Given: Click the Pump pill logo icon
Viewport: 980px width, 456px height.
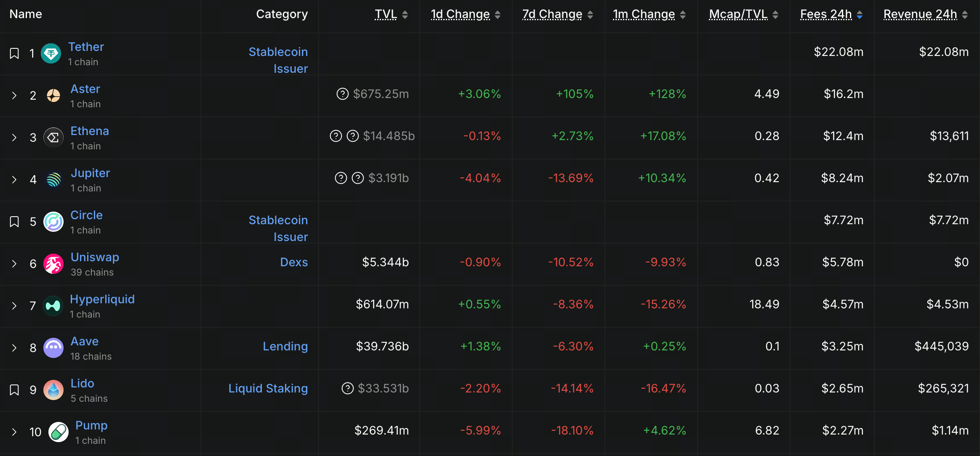Looking at the screenshot, I should [x=58, y=432].
